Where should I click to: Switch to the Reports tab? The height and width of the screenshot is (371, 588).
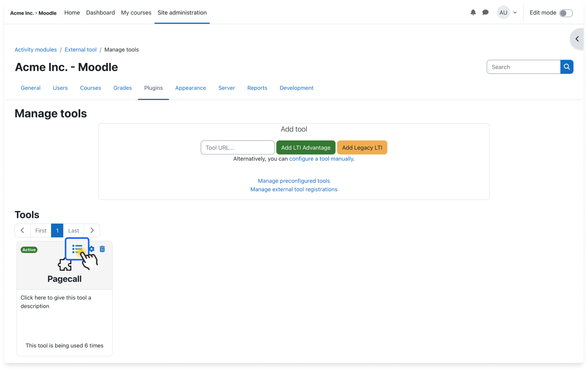point(257,88)
